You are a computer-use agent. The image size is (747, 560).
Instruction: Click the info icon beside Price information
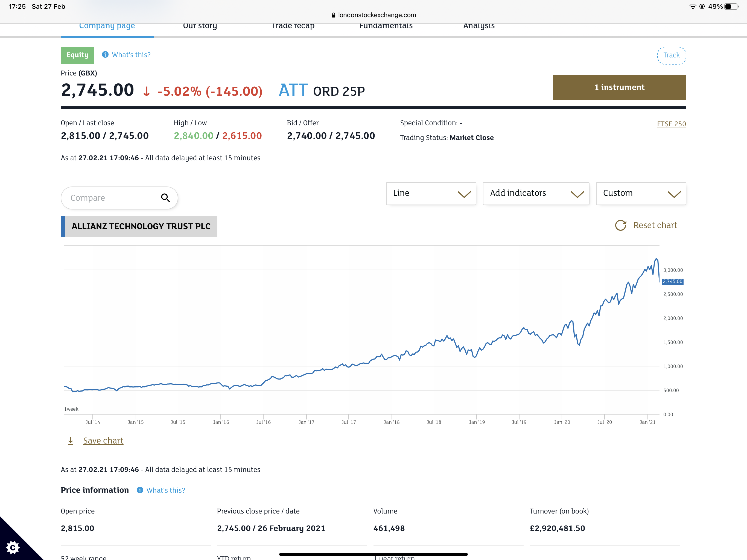coord(140,490)
